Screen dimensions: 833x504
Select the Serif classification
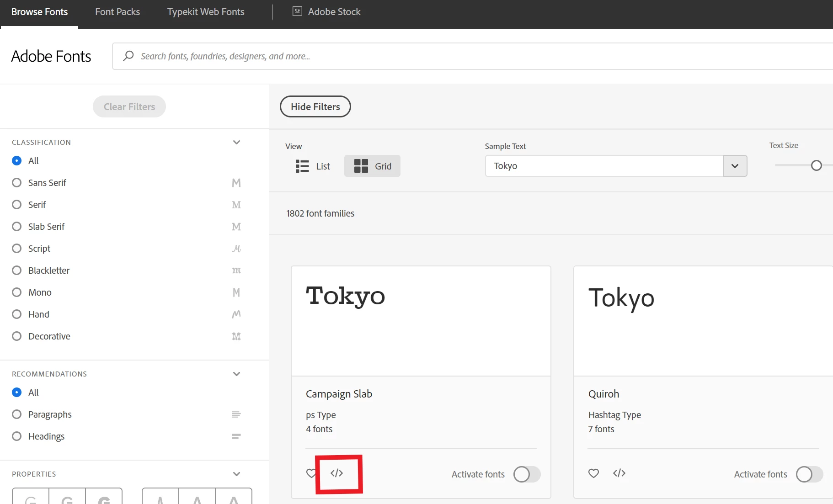coord(17,205)
